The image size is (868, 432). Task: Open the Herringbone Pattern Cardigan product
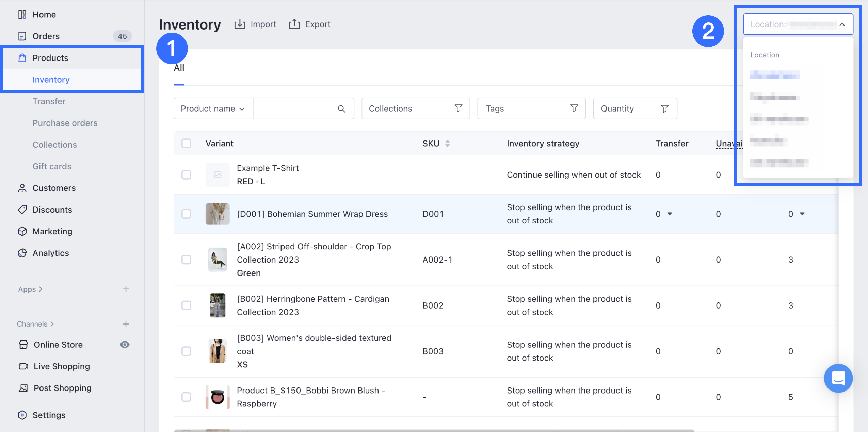pos(313,305)
